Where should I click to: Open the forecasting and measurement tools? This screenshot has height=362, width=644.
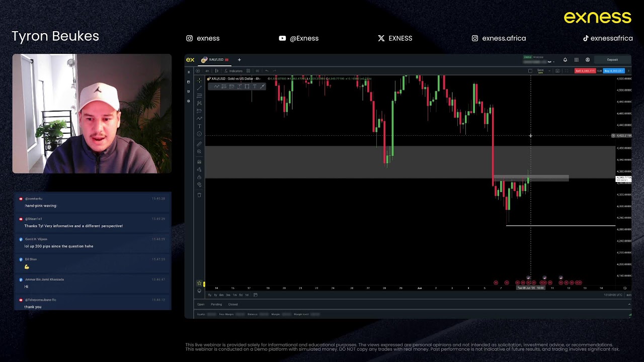pyautogui.click(x=199, y=111)
